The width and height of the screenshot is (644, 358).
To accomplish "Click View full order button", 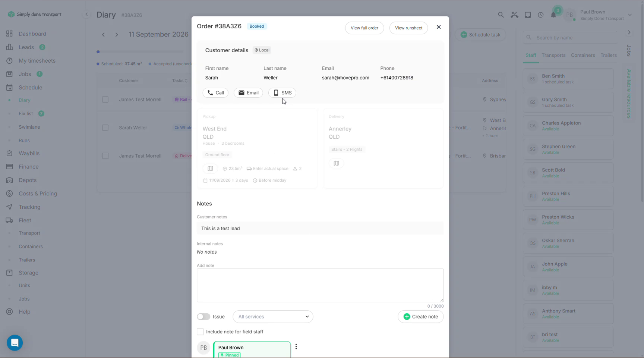I will click(364, 28).
